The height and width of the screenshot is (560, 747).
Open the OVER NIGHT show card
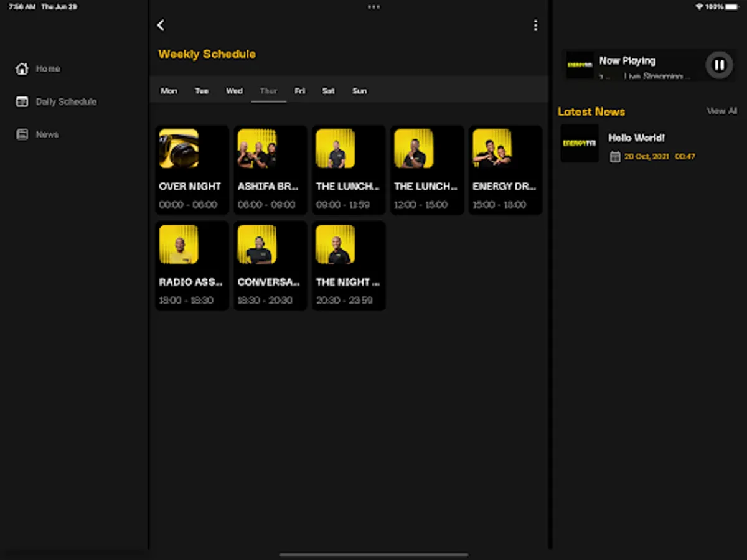tap(192, 170)
